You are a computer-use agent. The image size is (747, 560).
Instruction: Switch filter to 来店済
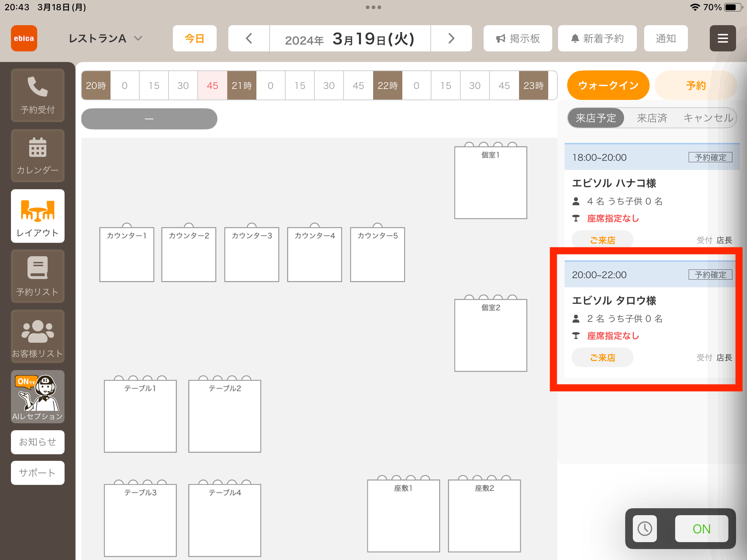point(652,118)
